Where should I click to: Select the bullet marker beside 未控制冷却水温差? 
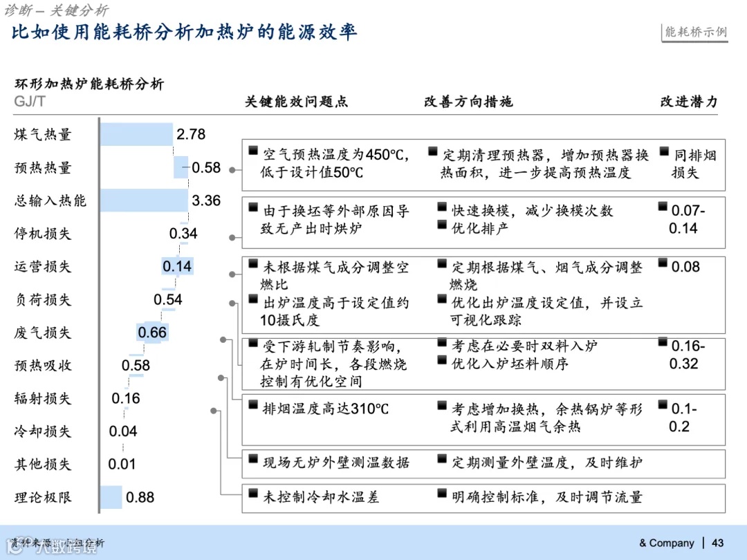252,492
